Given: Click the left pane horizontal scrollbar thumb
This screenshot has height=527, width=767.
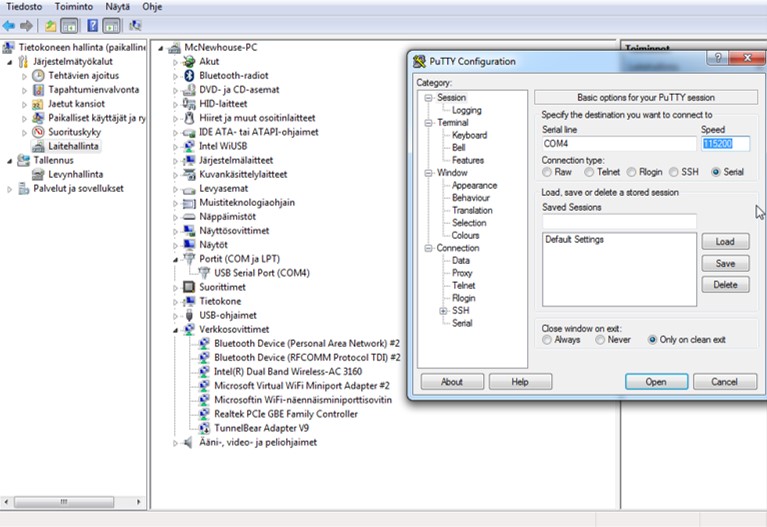Looking at the screenshot, I should click(x=64, y=502).
